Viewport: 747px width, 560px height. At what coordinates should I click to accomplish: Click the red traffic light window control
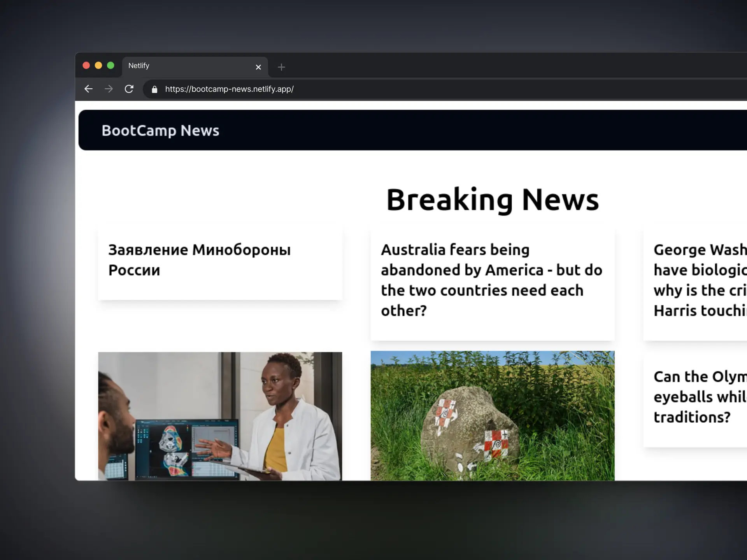[86, 65]
